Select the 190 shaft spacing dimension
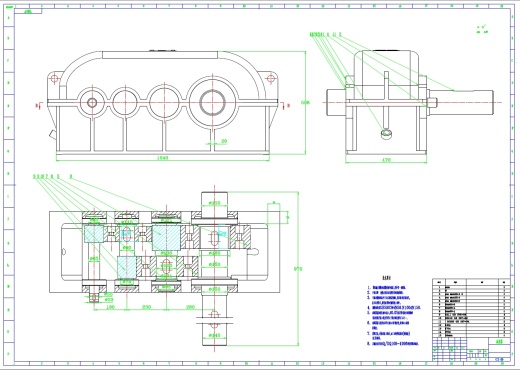This screenshot has width=520, height=370. click(x=110, y=307)
